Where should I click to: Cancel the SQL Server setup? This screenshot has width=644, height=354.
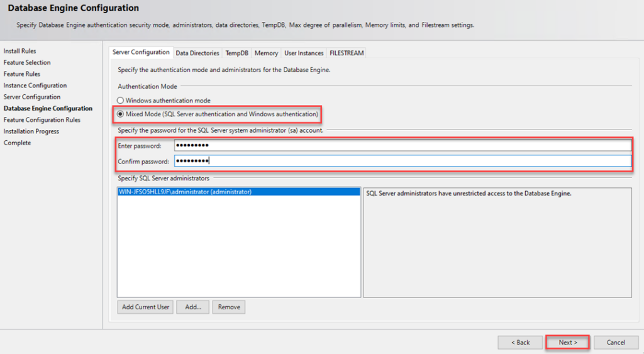pos(616,342)
